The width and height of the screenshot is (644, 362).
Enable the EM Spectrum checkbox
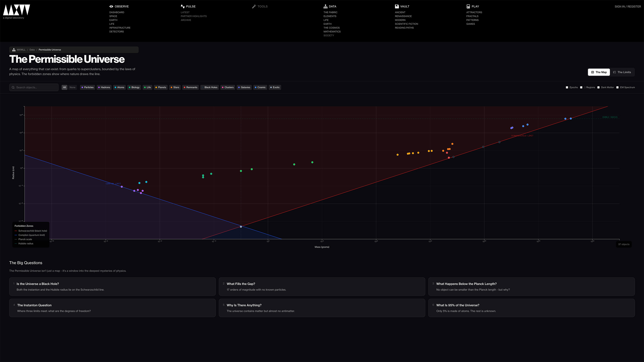(618, 87)
